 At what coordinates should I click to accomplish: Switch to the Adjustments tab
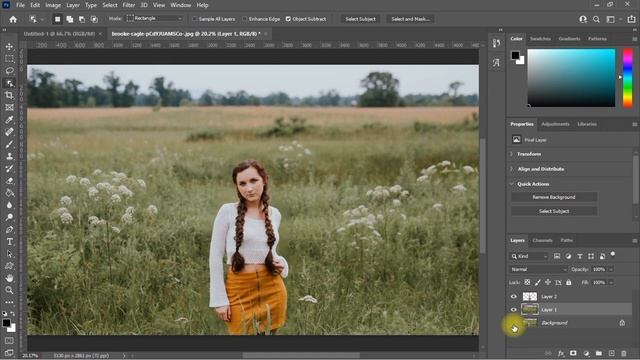(555, 124)
